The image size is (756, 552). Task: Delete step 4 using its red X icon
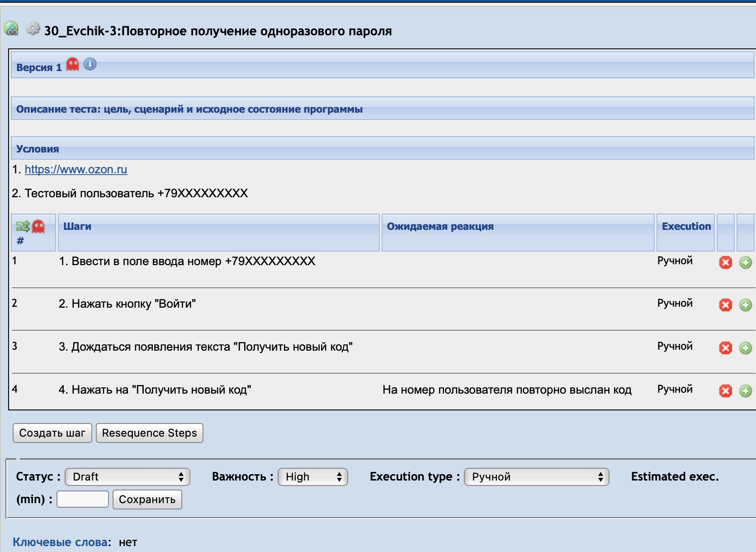point(726,390)
